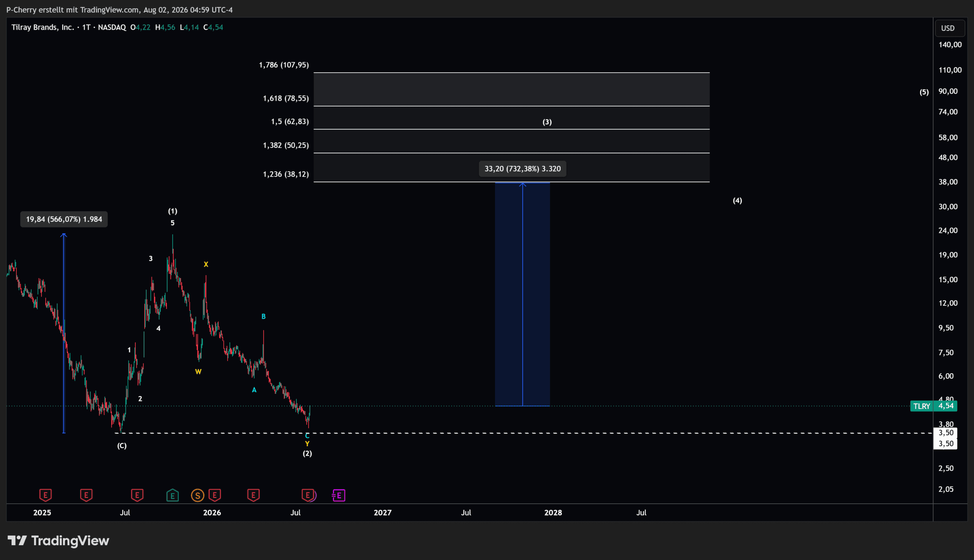Click the Jul label between 2026 and 2027

295,513
